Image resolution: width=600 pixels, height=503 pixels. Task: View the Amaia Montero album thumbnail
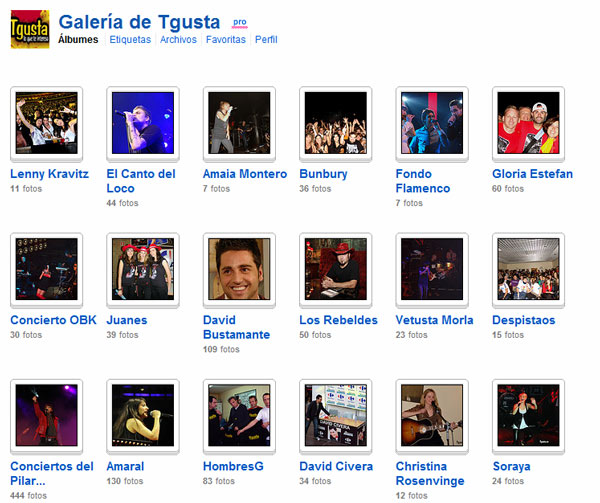coord(239,123)
